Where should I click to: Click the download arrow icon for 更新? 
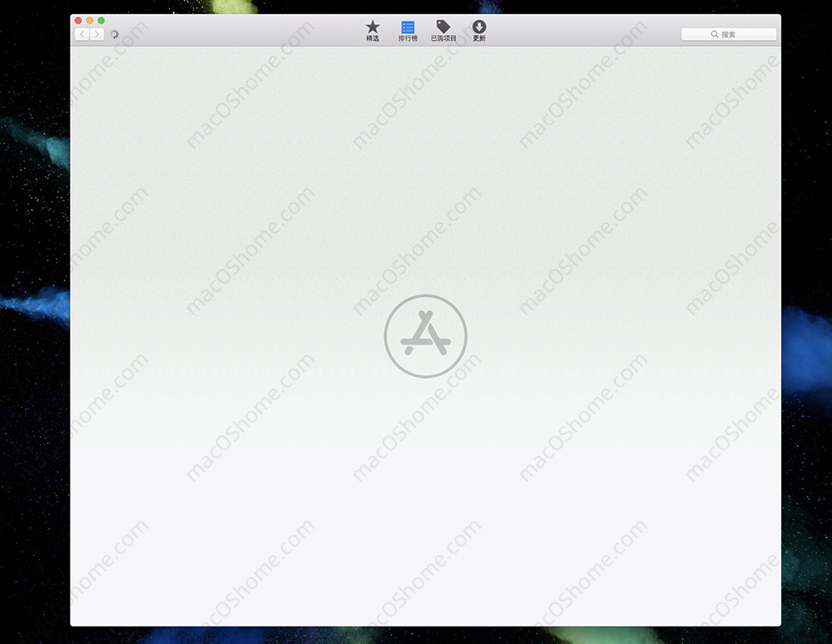pyautogui.click(x=479, y=27)
